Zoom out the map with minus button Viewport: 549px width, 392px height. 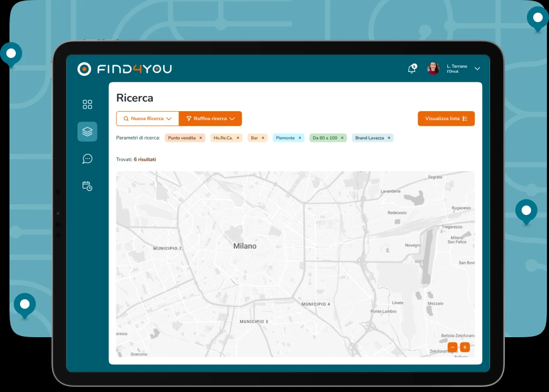(453, 347)
